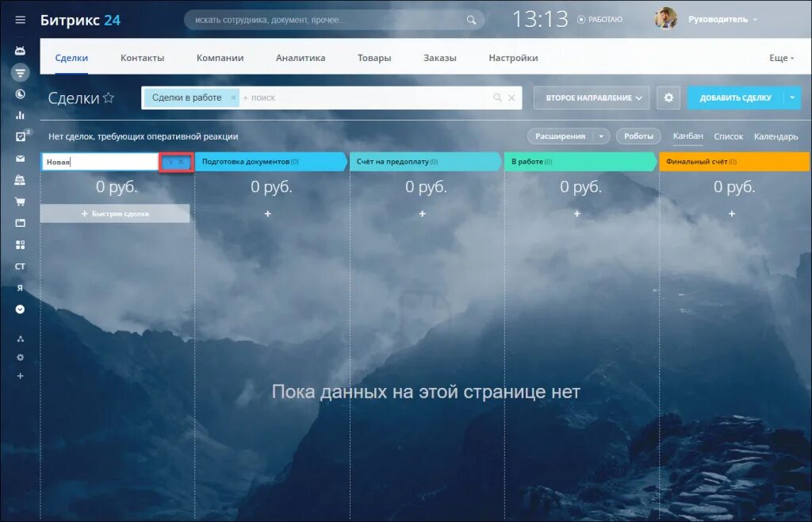
Task: Click the Быстрая сделка button
Action: pyautogui.click(x=115, y=213)
